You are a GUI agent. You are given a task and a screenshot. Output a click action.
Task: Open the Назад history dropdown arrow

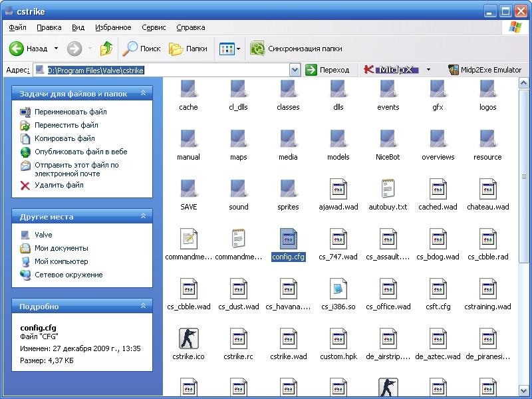(x=57, y=49)
